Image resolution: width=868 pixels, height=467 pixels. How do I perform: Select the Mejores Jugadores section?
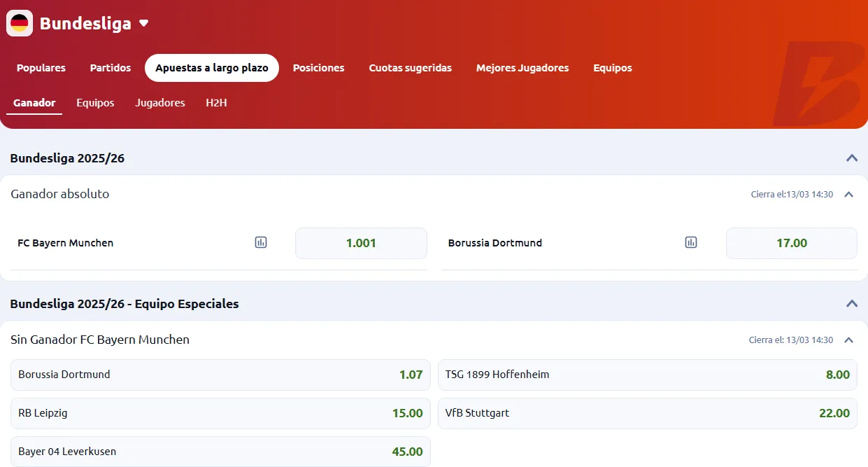pos(522,68)
